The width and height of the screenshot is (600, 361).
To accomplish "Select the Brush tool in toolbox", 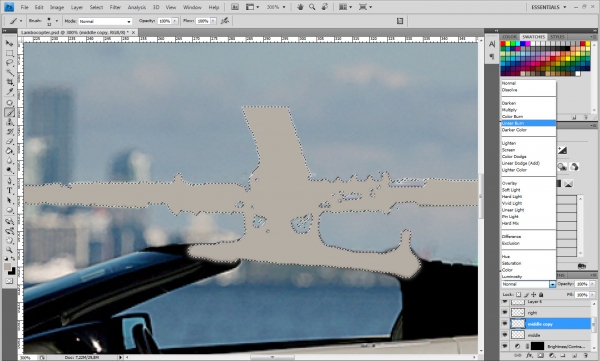I will pyautogui.click(x=9, y=113).
